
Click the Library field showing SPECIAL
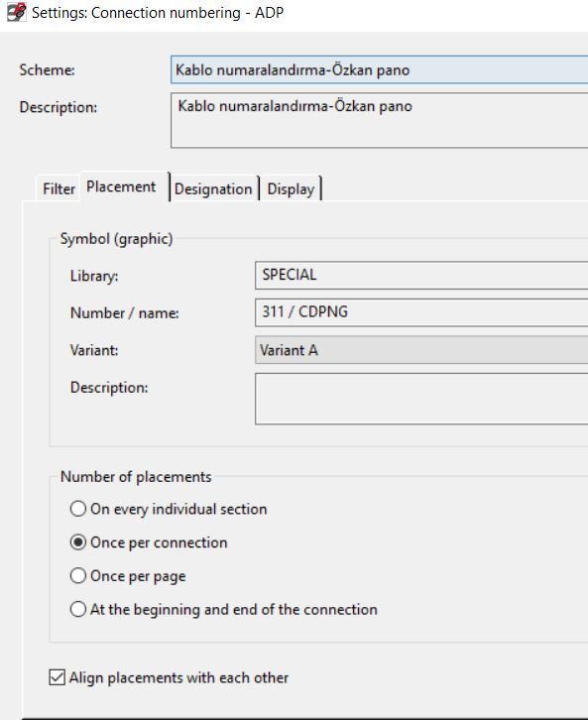click(x=421, y=275)
